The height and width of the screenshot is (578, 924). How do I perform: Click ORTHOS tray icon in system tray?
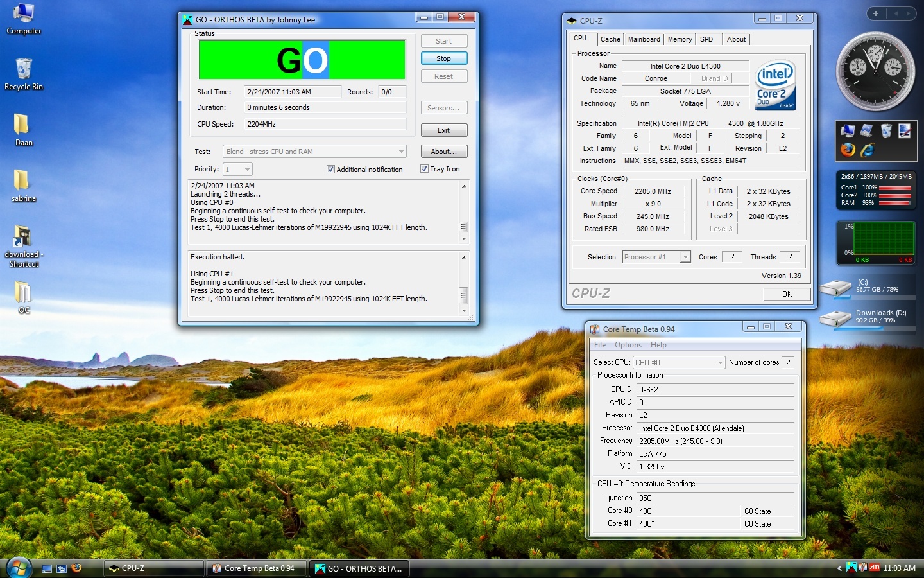click(851, 567)
